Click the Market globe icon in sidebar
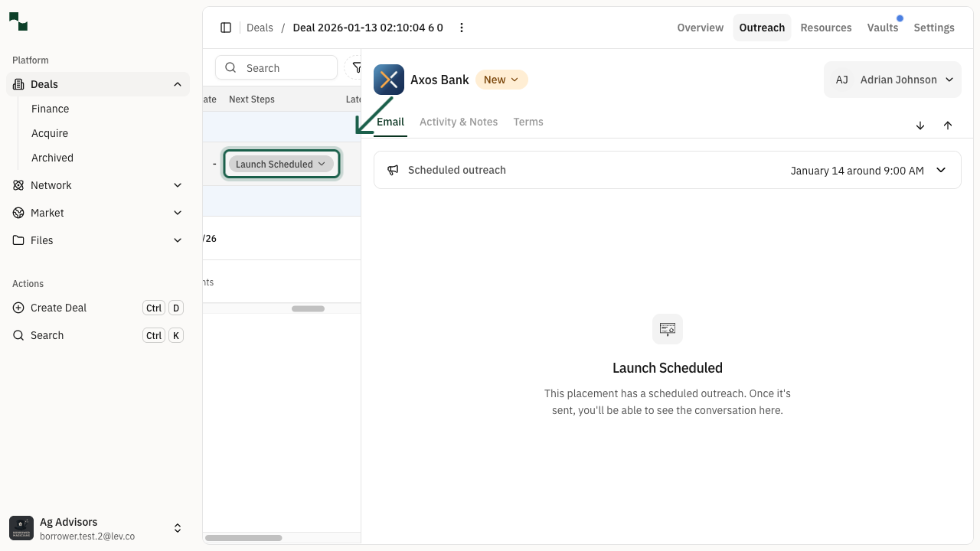Image resolution: width=980 pixels, height=551 pixels. point(18,213)
